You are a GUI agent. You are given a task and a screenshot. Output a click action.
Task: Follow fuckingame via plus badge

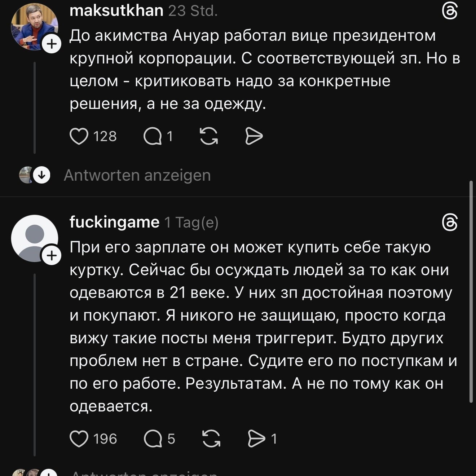(52, 256)
